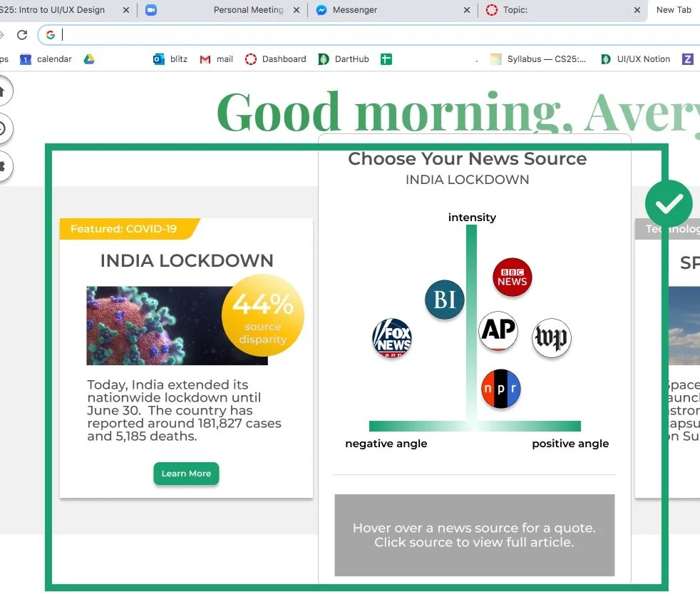Image resolution: width=700 pixels, height=607 pixels.
Task: Open the purple Z bookmark icon
Action: click(687, 59)
